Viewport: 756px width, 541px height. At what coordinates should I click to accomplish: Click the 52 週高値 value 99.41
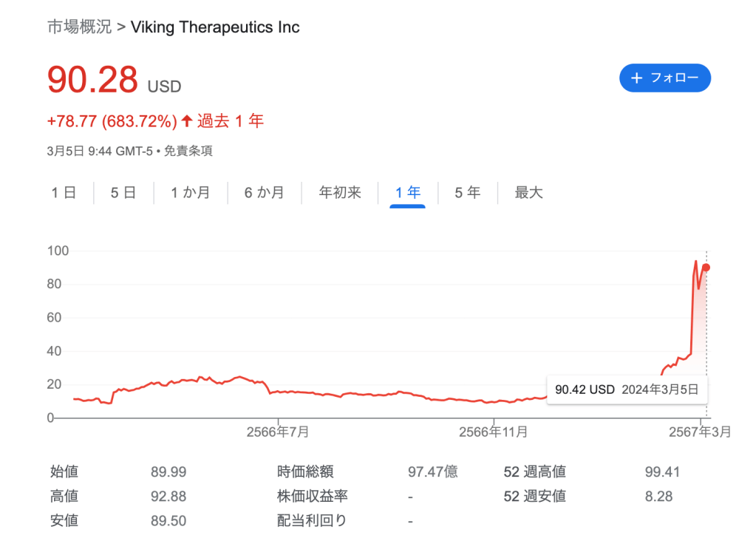(x=662, y=472)
